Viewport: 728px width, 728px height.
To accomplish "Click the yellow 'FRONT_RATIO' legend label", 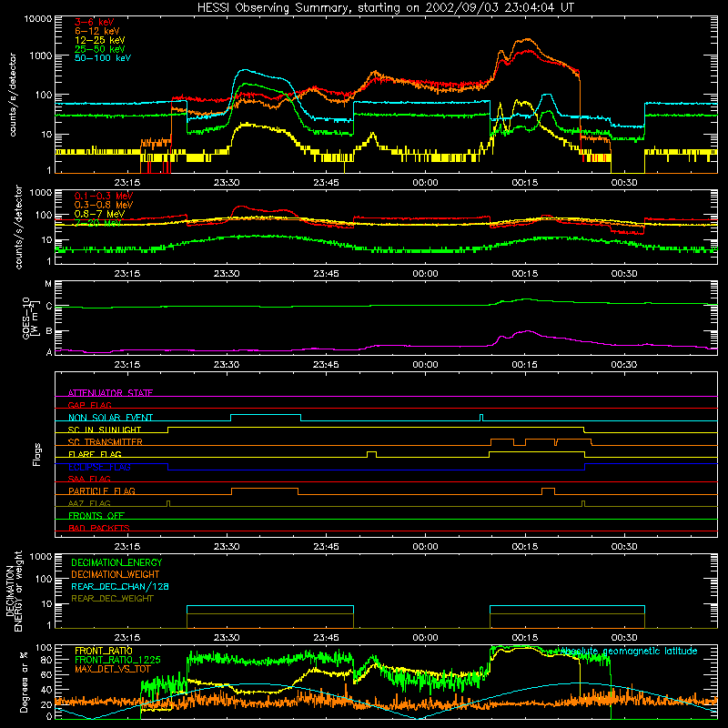I will pos(104,651).
